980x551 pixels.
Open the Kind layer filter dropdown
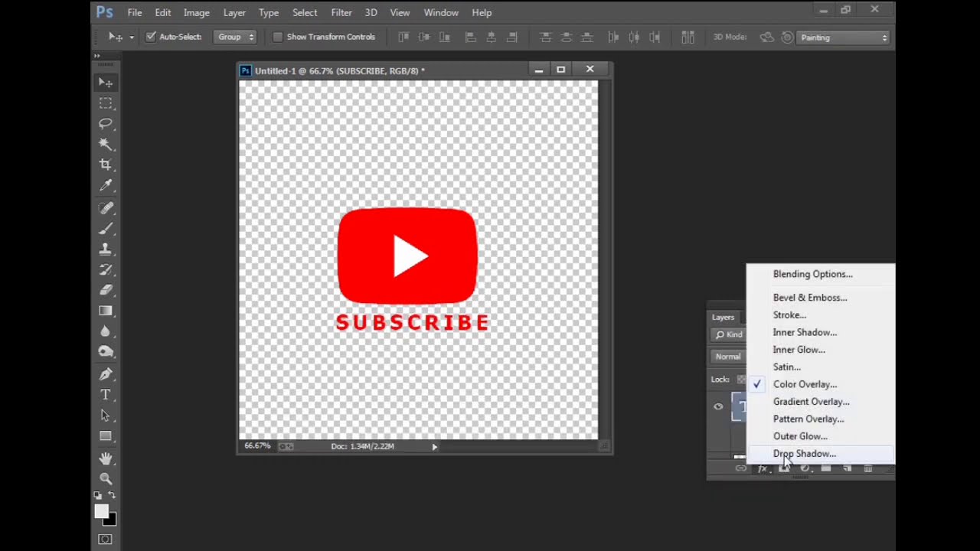coord(729,334)
